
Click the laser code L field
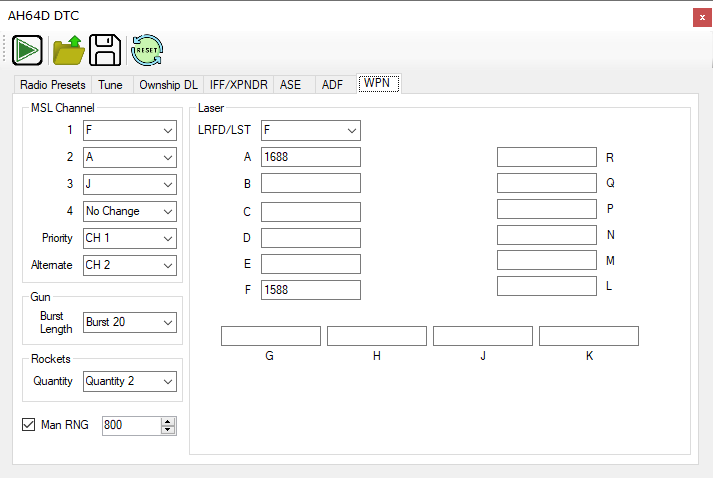point(547,286)
